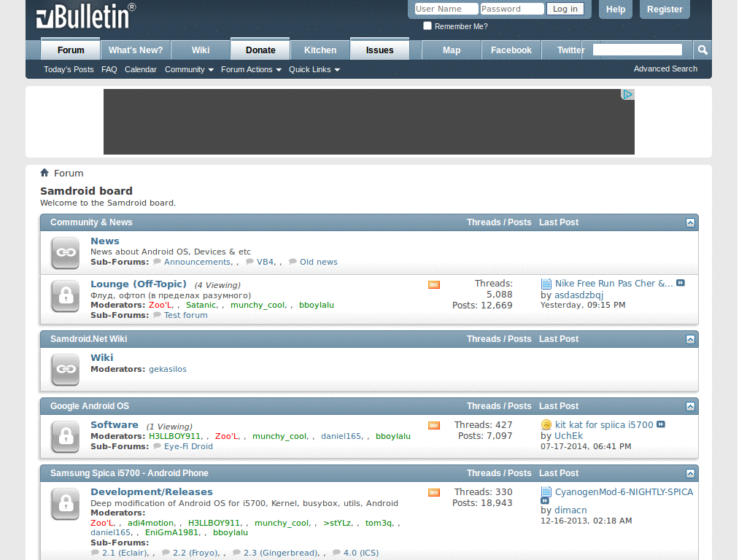The height and width of the screenshot is (560, 747).
Task: Open the Forum Actions dropdown
Action: (251, 69)
